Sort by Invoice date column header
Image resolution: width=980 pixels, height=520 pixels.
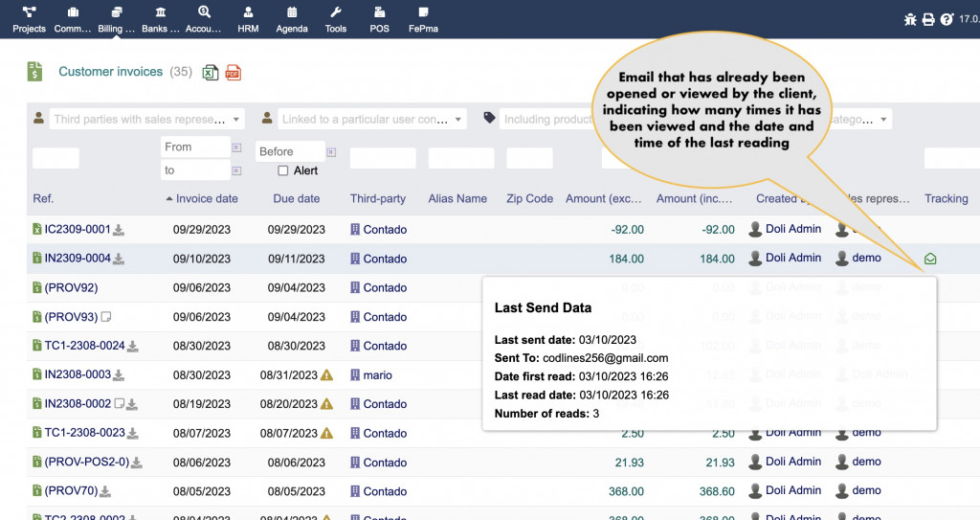(207, 199)
